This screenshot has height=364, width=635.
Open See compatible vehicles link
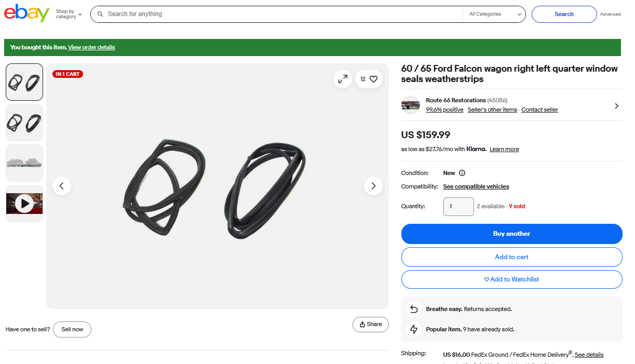pos(476,186)
